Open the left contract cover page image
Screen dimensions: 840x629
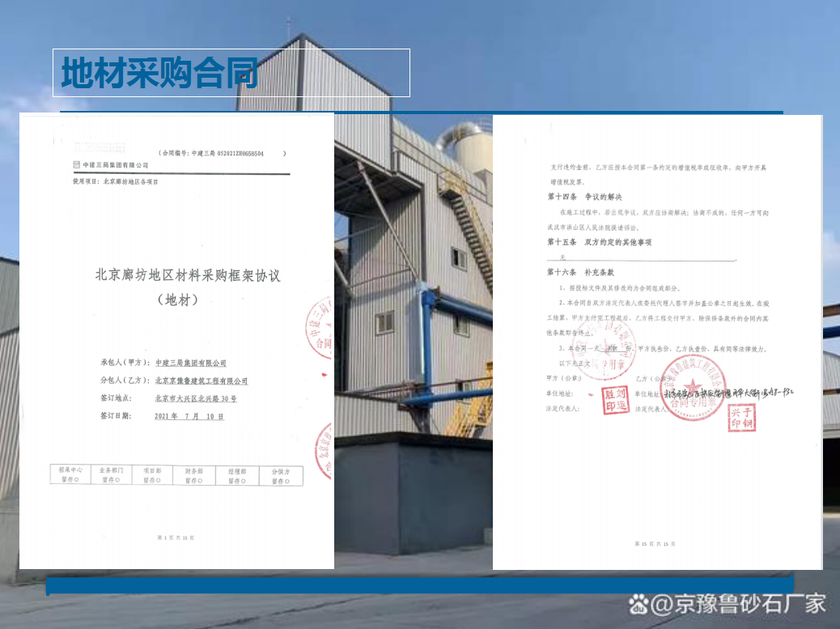[x=176, y=342]
